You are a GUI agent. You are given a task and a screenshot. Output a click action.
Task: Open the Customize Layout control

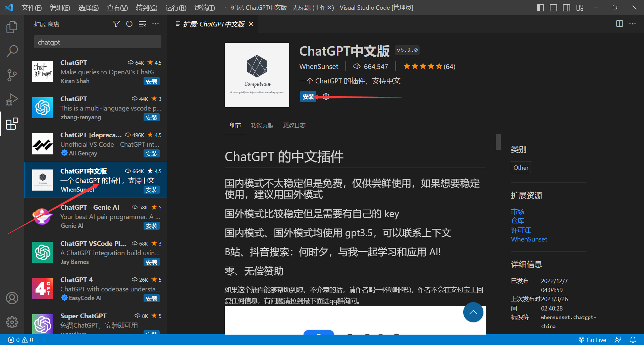click(x=580, y=7)
